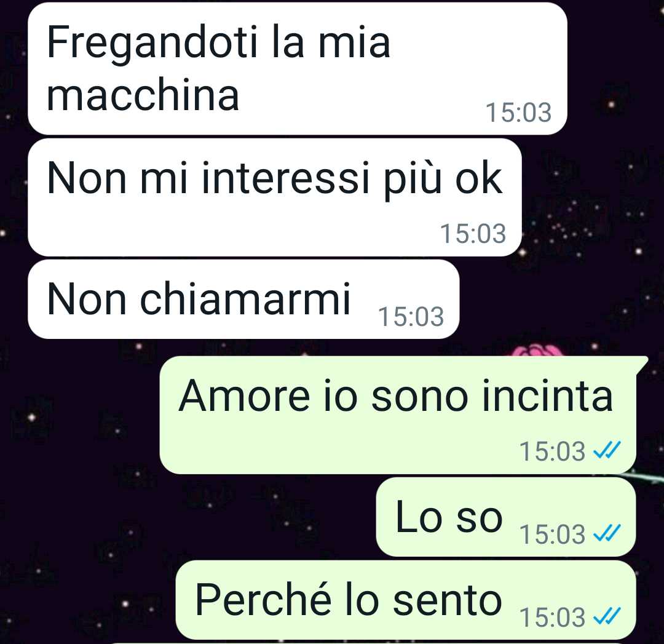Screen dimensions: 664x644
Task: Select the "Fregandoti la mia macchina" message bubble
Action: pos(298,69)
